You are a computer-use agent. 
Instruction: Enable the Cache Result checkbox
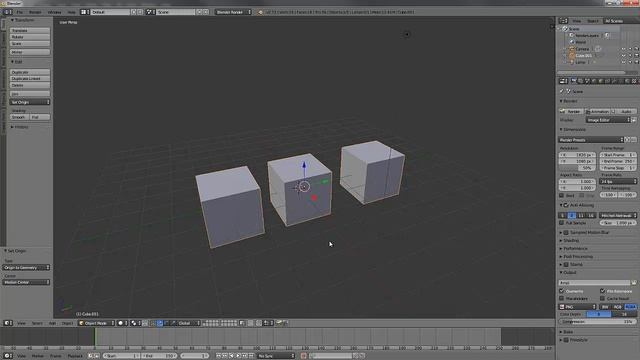pos(602,298)
